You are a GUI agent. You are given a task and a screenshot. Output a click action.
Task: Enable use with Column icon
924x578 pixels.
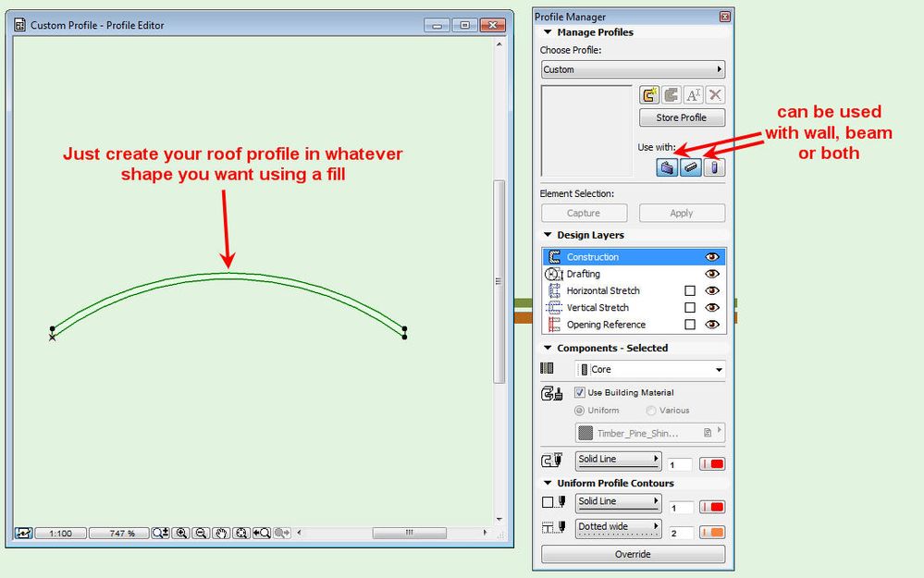(x=714, y=167)
